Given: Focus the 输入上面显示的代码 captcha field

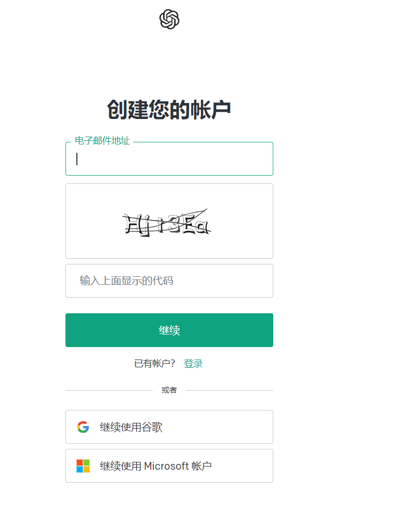Looking at the screenshot, I should (x=169, y=281).
